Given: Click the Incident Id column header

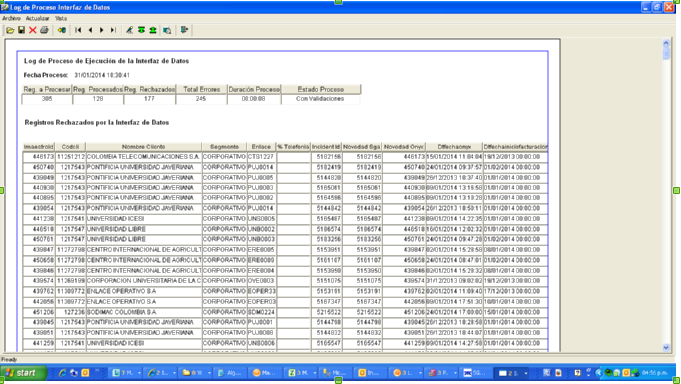Looking at the screenshot, I should (326, 147).
